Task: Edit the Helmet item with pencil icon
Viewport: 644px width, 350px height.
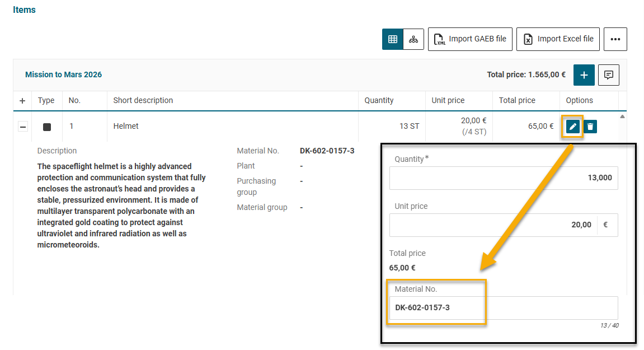Action: coord(572,127)
